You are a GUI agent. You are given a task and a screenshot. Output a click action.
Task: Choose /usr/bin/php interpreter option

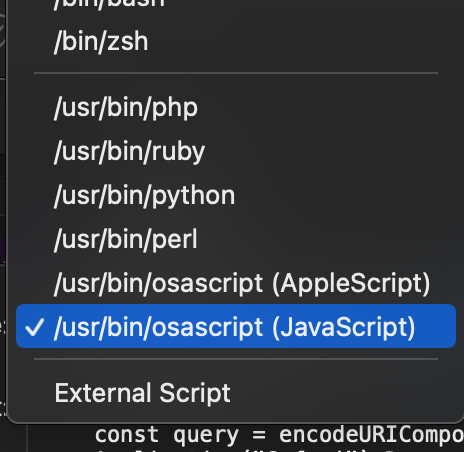(236, 108)
